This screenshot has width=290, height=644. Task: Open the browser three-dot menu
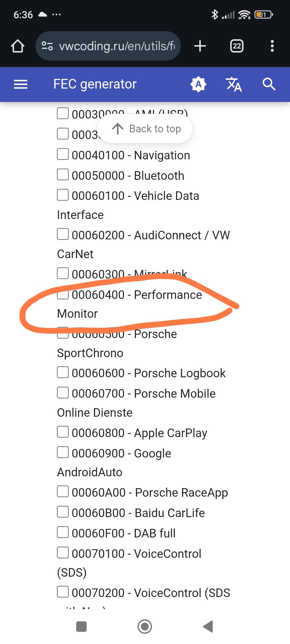272,46
